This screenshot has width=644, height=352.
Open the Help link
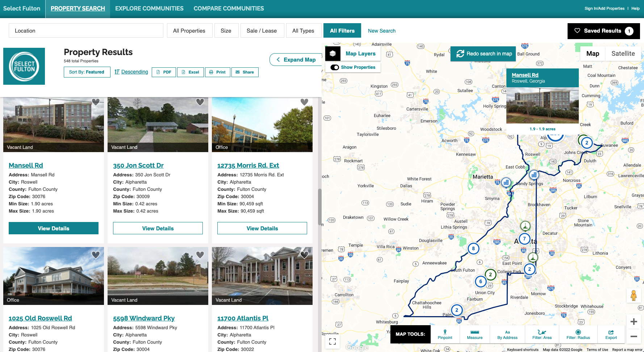point(635,8)
